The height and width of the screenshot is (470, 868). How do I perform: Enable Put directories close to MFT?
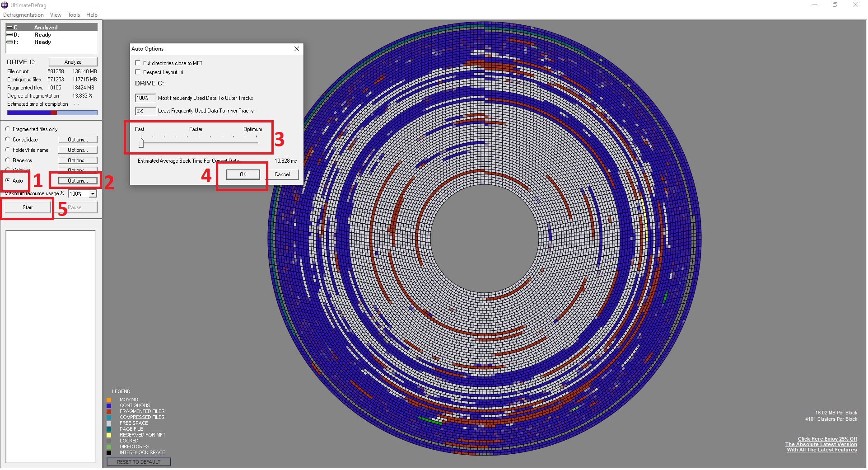click(x=138, y=63)
